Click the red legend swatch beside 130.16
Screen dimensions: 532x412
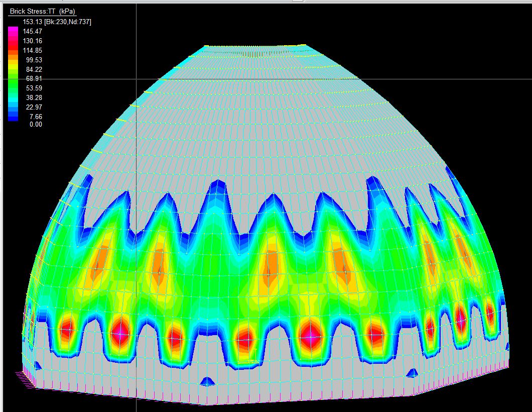[x=13, y=42]
